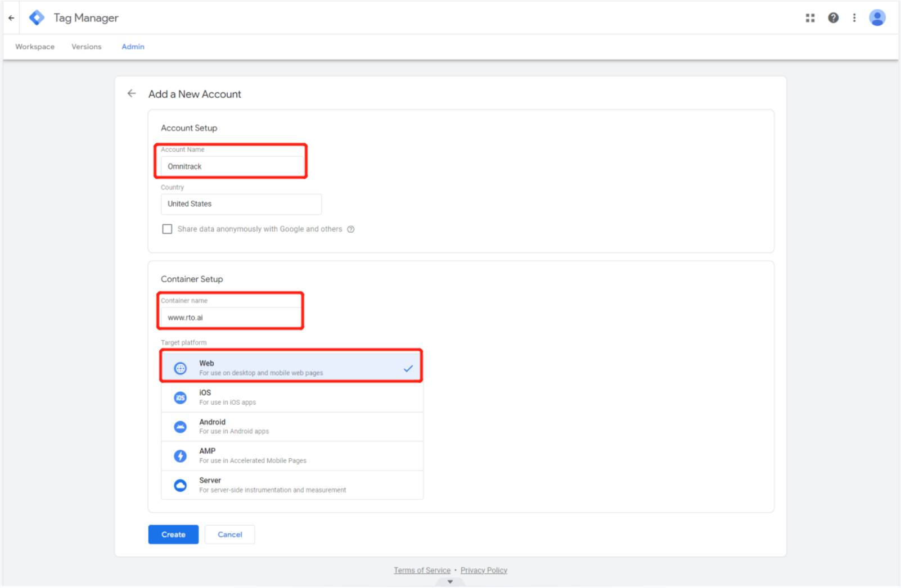
Task: Click the Container name field with www.rto.ai
Action: (231, 318)
